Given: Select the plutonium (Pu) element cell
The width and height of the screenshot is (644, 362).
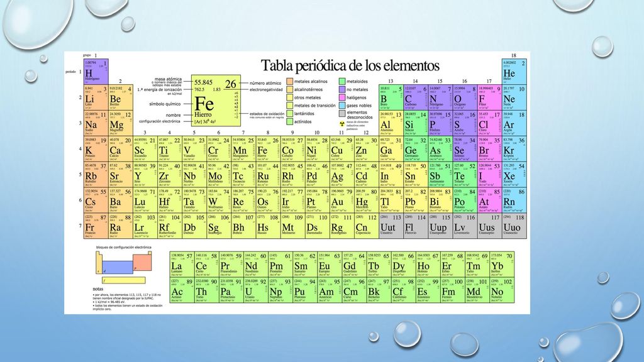Looking at the screenshot, I should click(305, 290).
